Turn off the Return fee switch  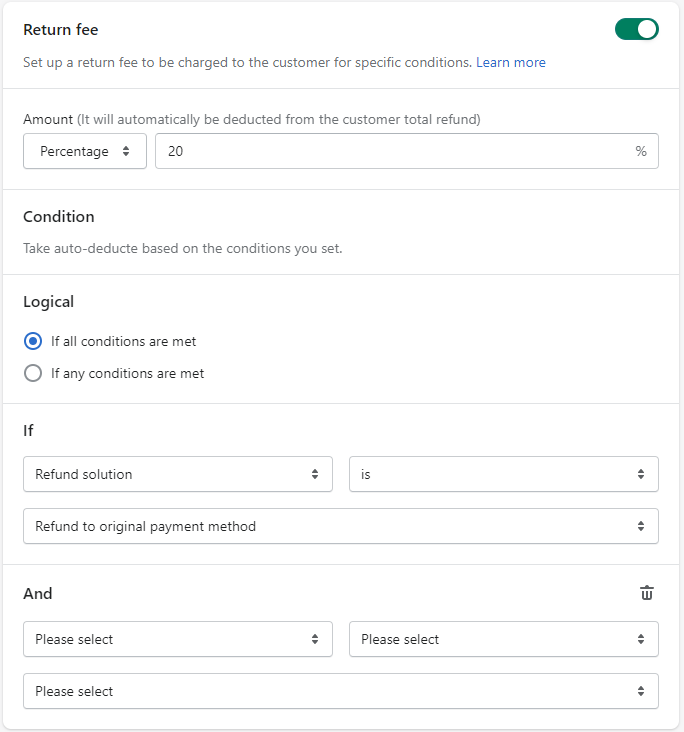(637, 29)
